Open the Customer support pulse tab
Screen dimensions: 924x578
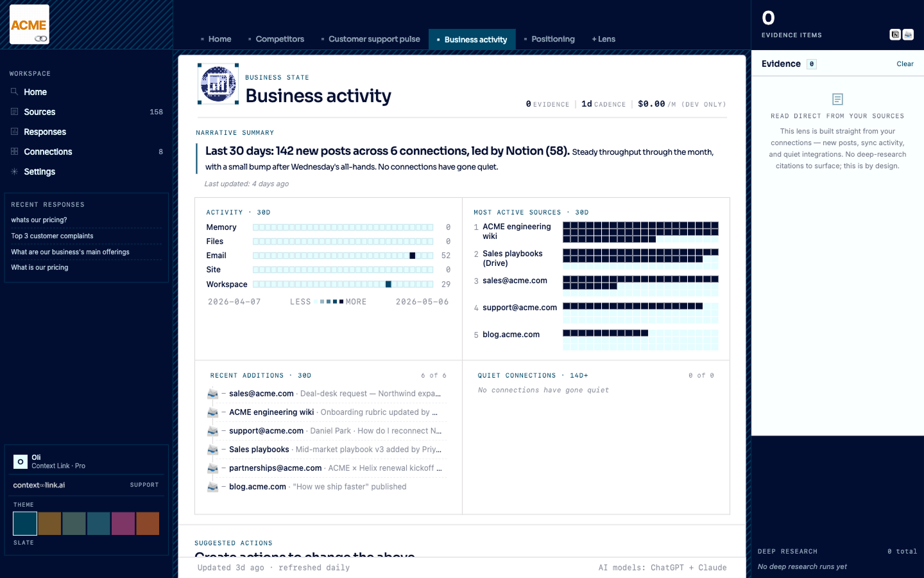coord(371,39)
